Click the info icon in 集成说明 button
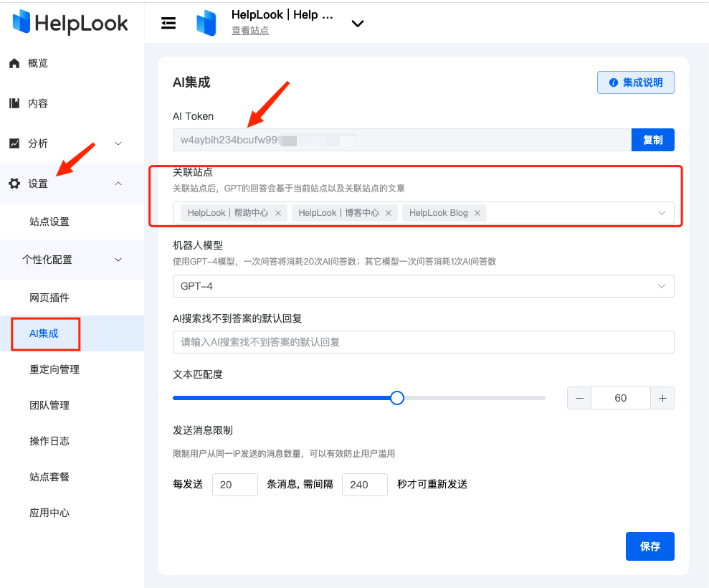 pyautogui.click(x=613, y=82)
